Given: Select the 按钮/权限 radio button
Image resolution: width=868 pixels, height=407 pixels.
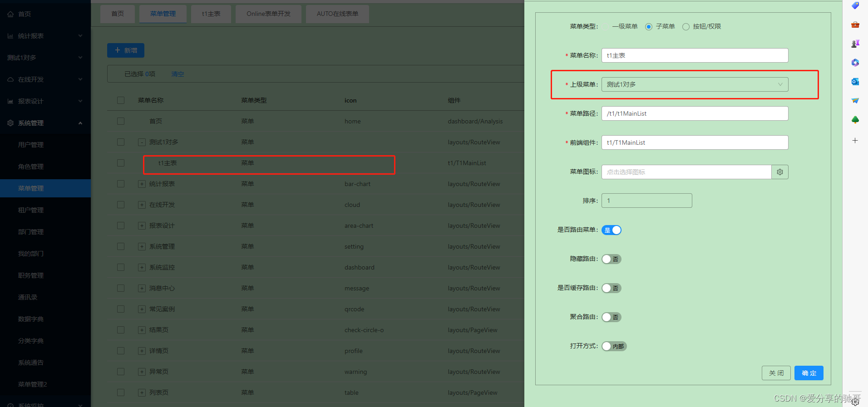Looking at the screenshot, I should pos(686,27).
